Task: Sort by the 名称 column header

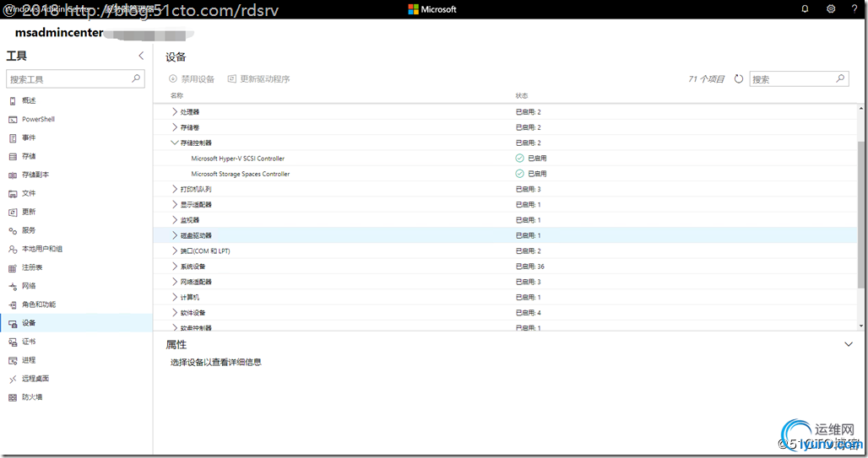Action: pos(176,95)
